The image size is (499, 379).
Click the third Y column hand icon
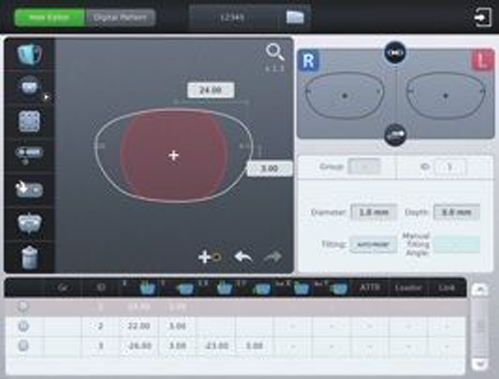tap(339, 288)
